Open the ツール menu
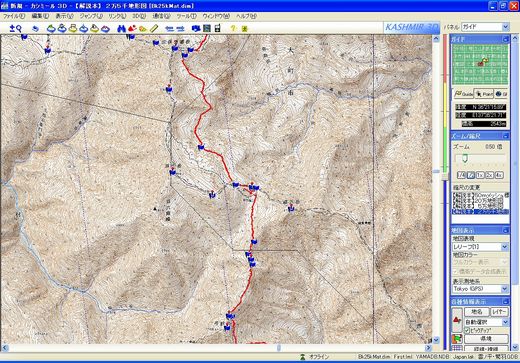The width and height of the screenshot is (520, 363). click(186, 16)
